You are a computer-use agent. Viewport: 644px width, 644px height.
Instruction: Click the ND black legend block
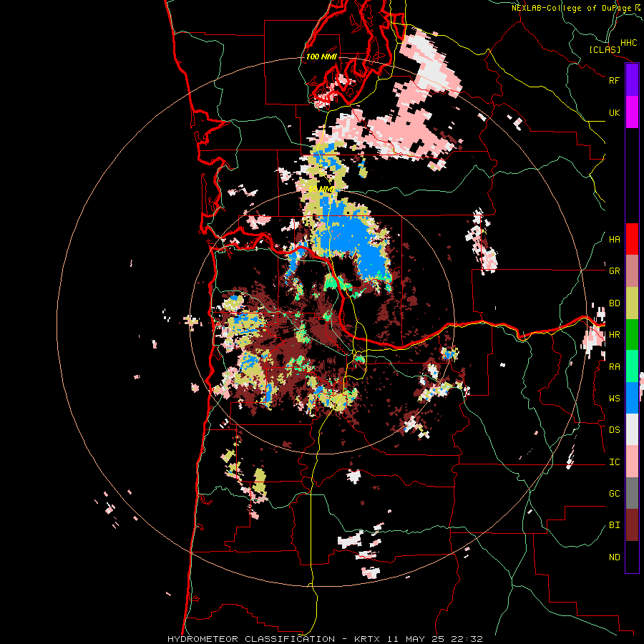point(632,557)
